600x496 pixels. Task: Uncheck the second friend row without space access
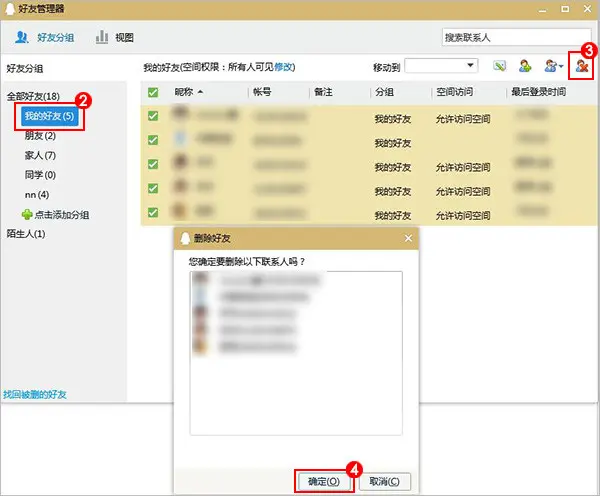[153, 140]
